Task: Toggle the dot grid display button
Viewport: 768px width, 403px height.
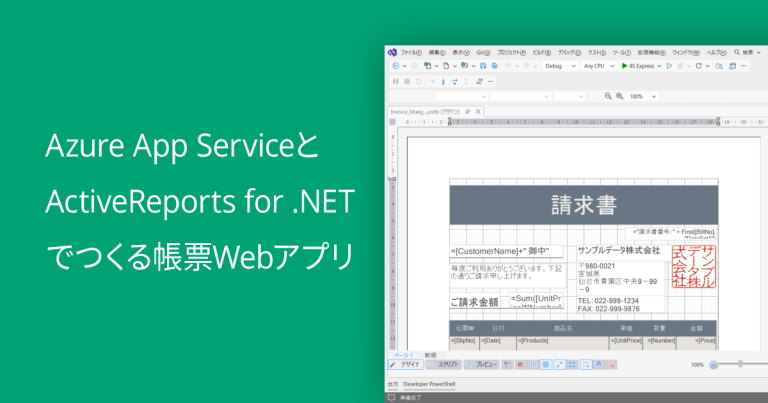Action: pyautogui.click(x=533, y=365)
